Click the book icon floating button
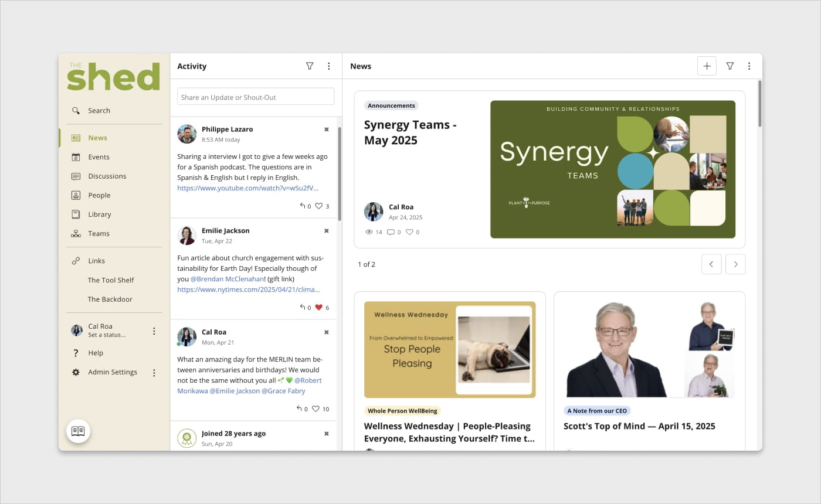Viewport: 821px width, 504px height. click(x=78, y=431)
